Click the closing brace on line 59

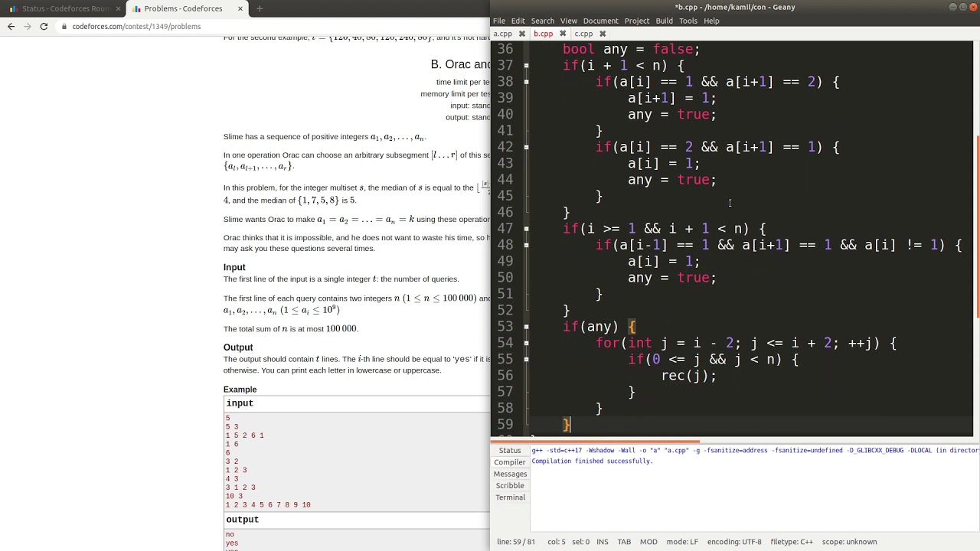click(x=567, y=425)
